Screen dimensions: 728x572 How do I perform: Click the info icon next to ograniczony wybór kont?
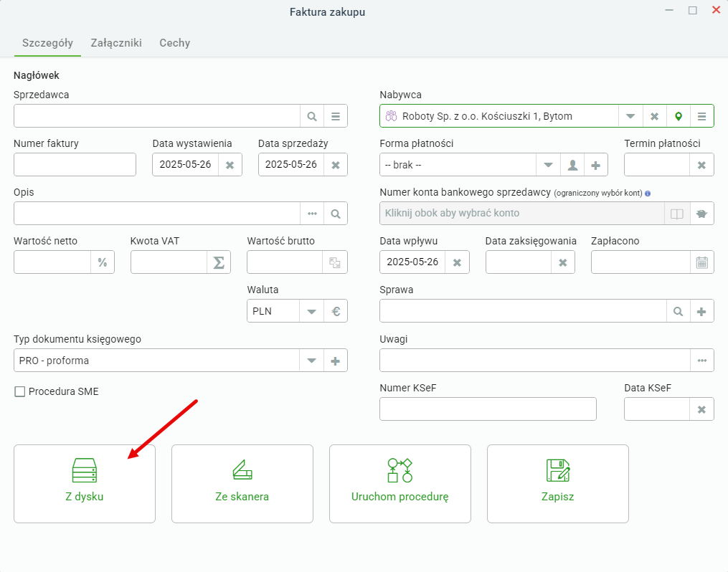[648, 194]
